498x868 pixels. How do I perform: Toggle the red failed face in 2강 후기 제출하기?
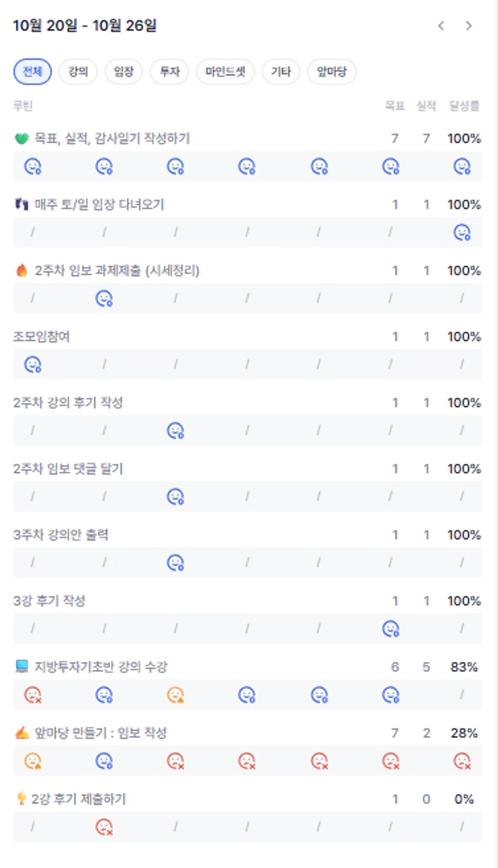[x=104, y=827]
